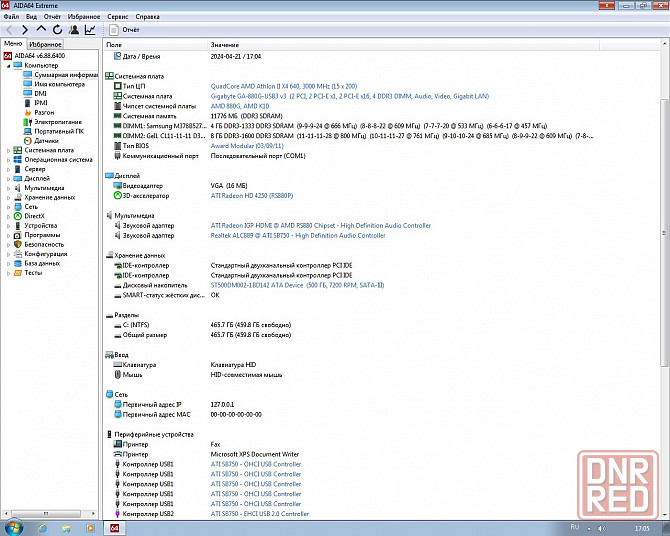Click the tree panel horizontal scrollbar right arrow
Viewport: 670px width, 536px height.
click(x=93, y=513)
